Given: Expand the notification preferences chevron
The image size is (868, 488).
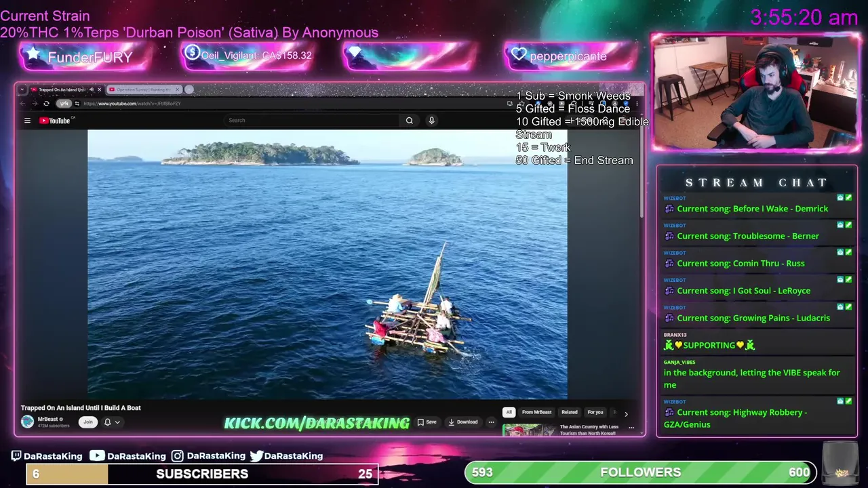Looking at the screenshot, I should tap(117, 422).
